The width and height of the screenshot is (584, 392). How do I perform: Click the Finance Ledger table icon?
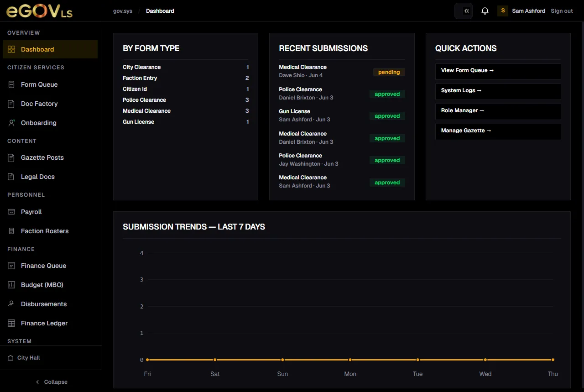coord(11,323)
